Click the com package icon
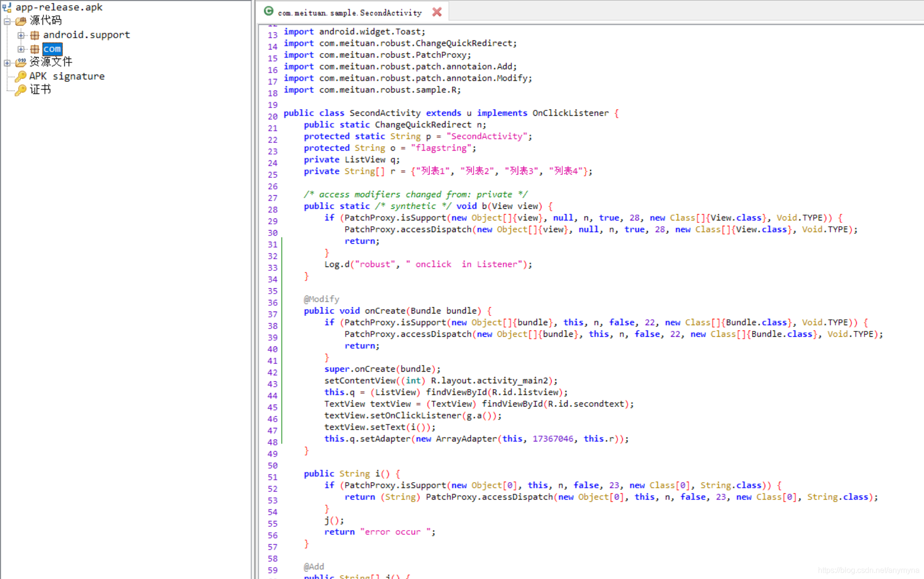 pos(34,49)
